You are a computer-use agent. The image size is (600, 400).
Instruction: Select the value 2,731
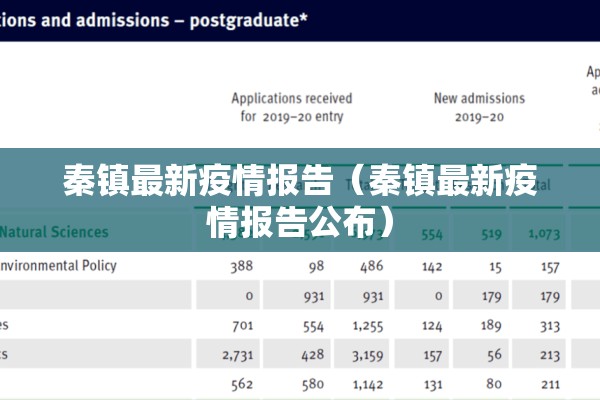click(238, 355)
